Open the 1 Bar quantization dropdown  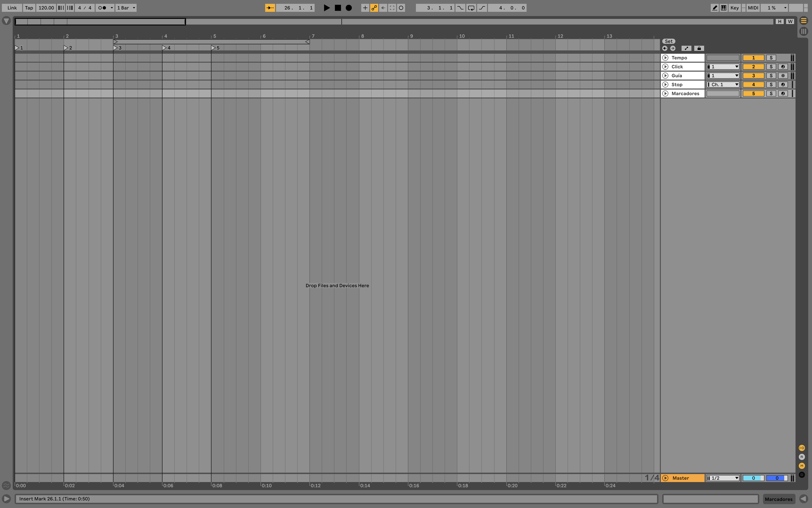pyautogui.click(x=126, y=8)
